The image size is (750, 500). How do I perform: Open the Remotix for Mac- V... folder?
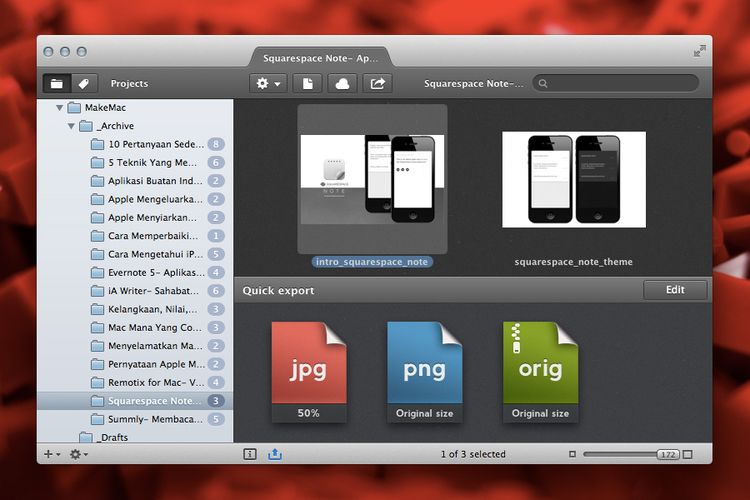[x=135, y=383]
